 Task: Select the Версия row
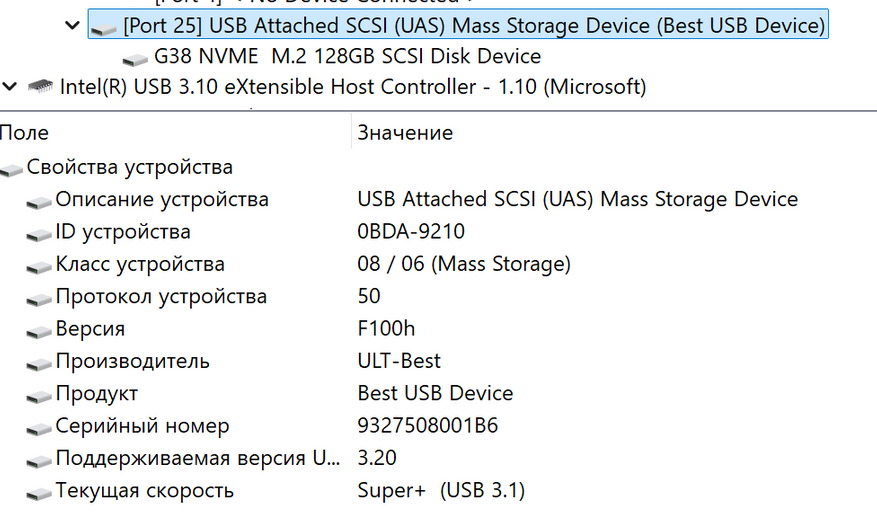(x=90, y=329)
